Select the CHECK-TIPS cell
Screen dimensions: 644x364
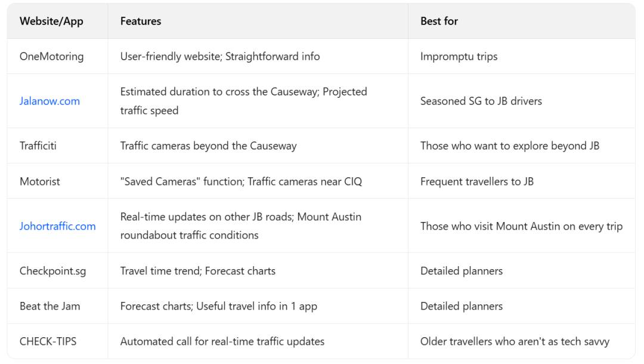point(48,342)
